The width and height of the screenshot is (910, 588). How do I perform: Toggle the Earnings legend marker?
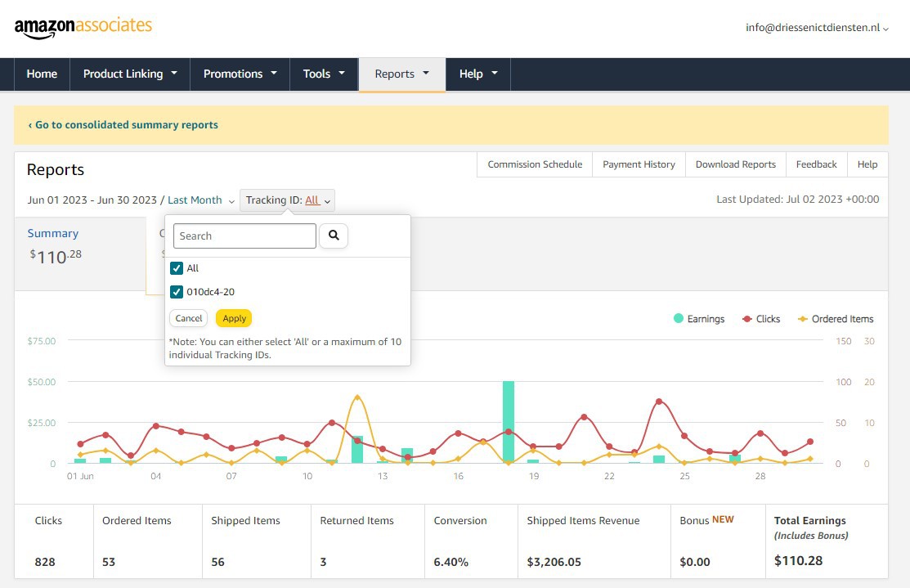tap(679, 318)
